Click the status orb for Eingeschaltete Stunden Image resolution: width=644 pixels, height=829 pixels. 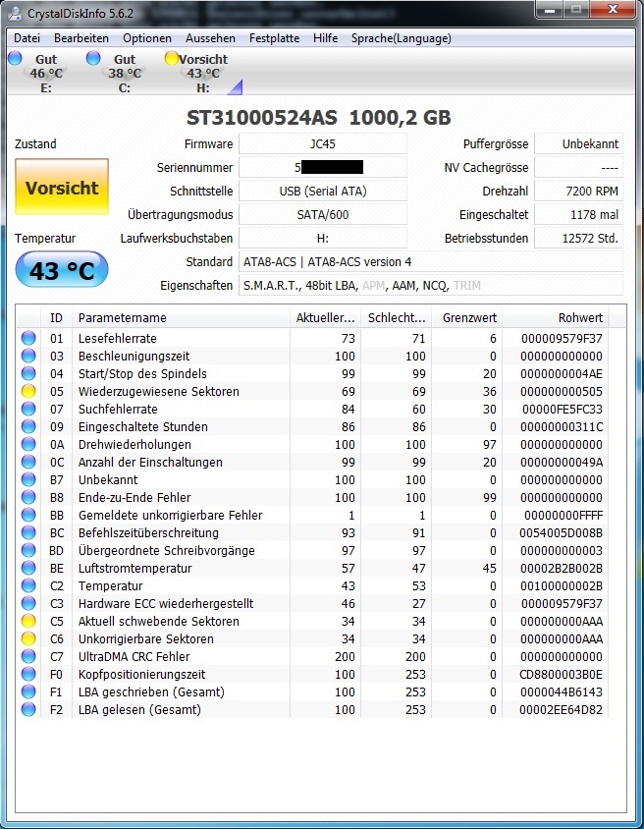28,426
